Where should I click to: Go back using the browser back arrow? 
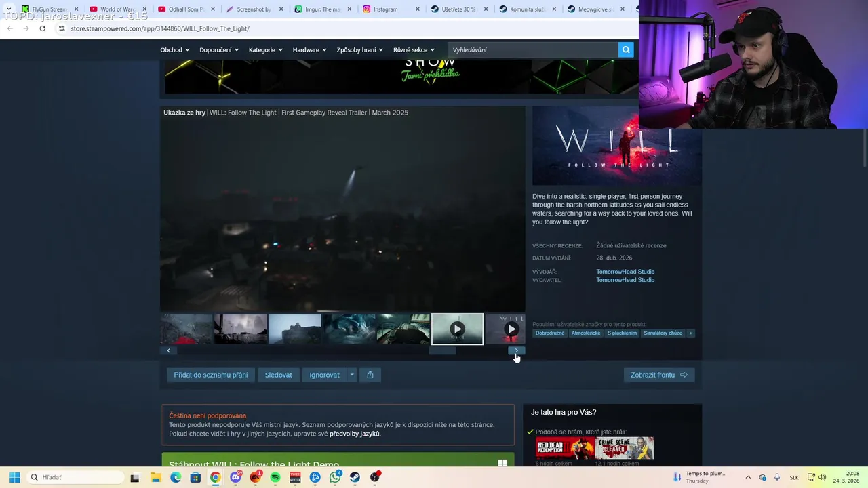coord(9,28)
